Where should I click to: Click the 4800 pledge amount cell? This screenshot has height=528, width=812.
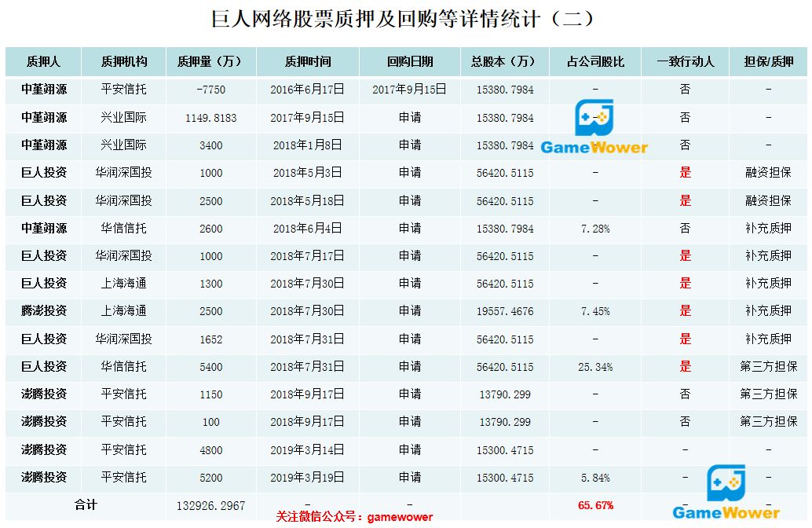click(210, 449)
